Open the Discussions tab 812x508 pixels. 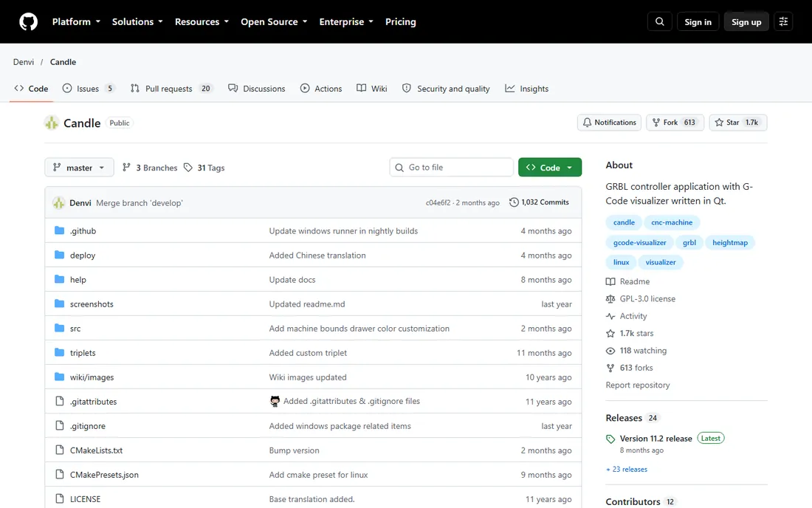tap(257, 89)
